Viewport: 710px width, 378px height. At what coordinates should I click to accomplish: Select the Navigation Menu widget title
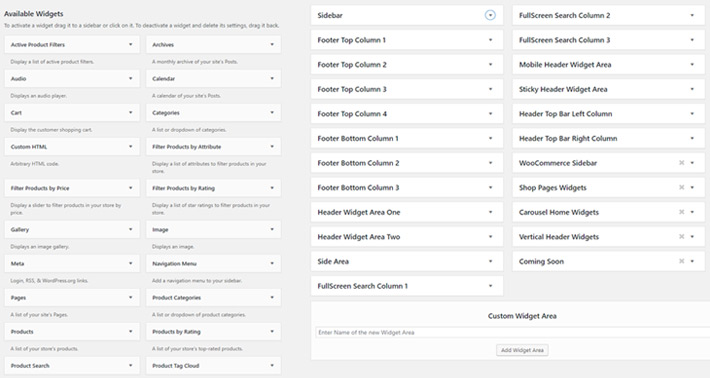[174, 263]
